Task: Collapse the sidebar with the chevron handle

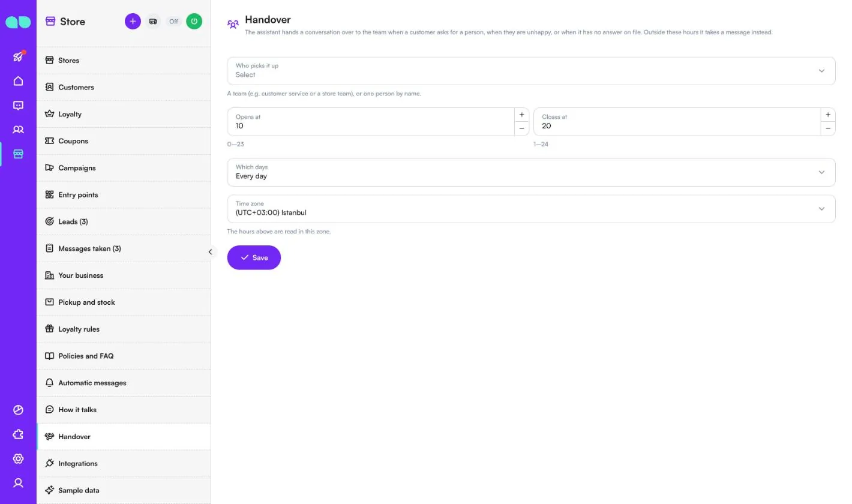Action: (x=210, y=252)
